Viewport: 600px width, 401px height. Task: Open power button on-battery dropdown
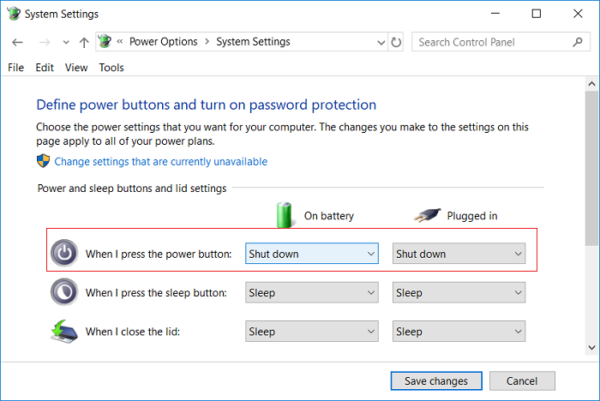click(312, 253)
